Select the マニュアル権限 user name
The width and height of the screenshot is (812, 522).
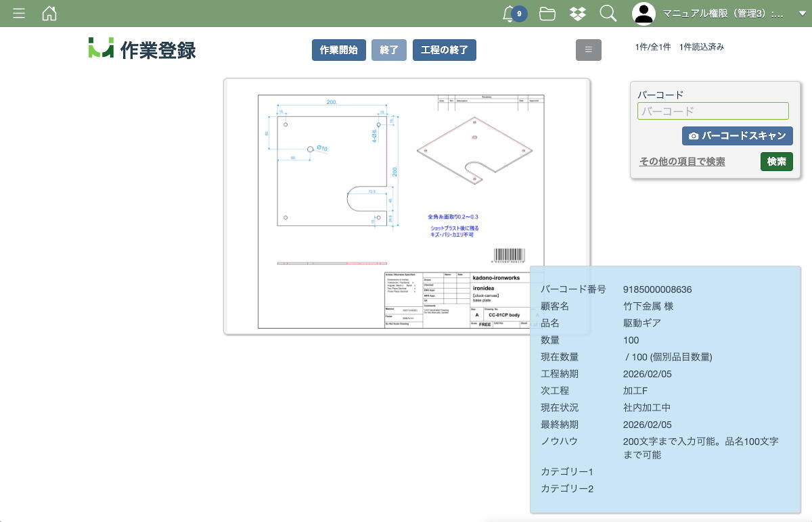[723, 14]
